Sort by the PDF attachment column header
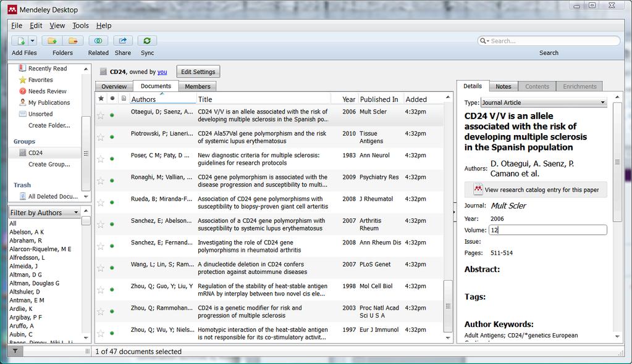 [x=124, y=98]
